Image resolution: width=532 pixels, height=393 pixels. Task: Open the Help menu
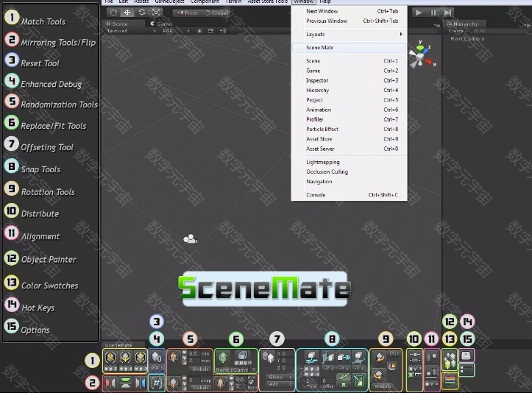click(324, 1)
